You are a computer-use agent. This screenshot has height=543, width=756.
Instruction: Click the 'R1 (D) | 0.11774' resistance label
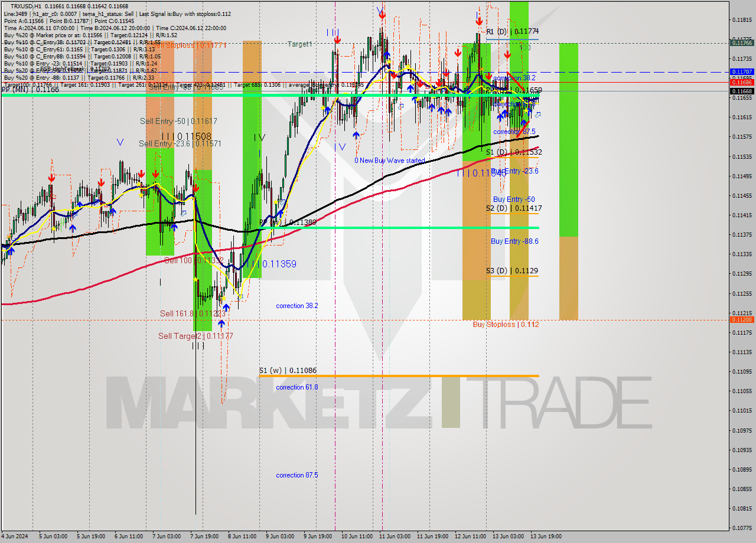pos(513,31)
